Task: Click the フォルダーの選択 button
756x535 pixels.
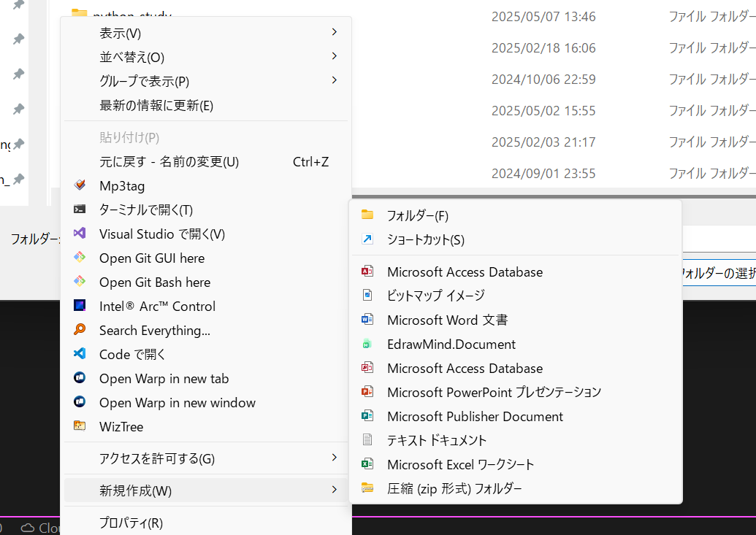Action: [719, 273]
